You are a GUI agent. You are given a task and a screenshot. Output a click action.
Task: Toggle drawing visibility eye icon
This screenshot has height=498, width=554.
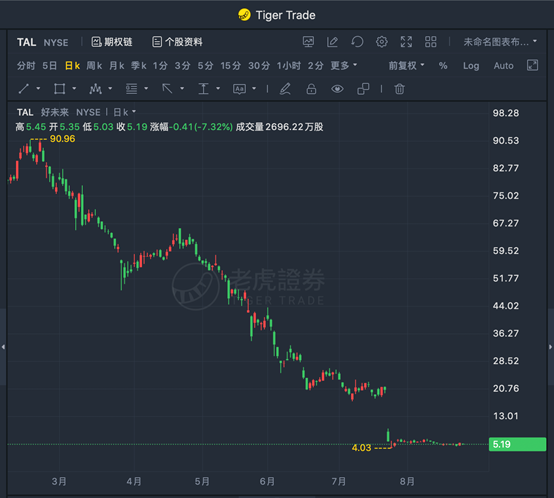pyautogui.click(x=337, y=89)
